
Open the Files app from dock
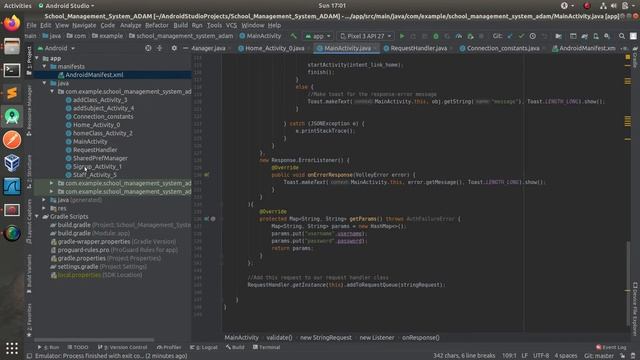[12, 47]
